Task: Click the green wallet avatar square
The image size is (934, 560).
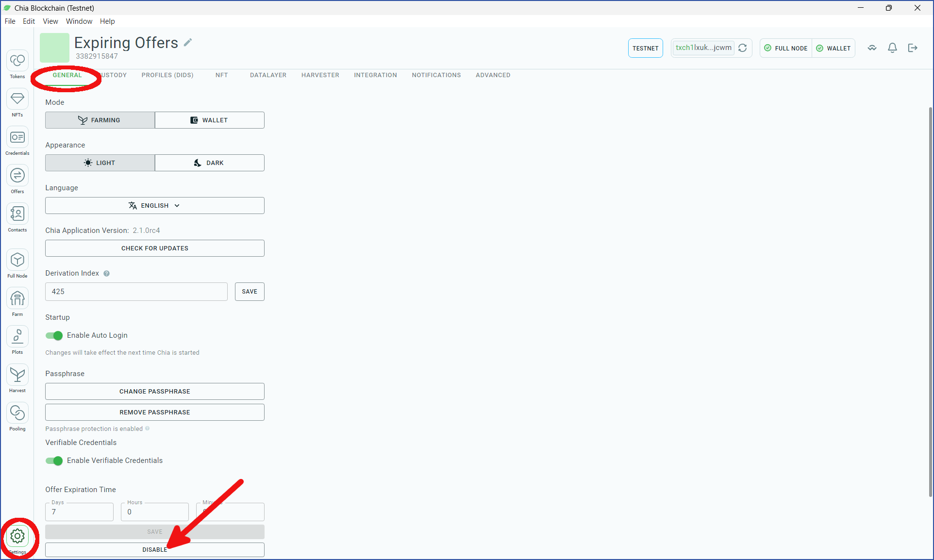Action: (54, 48)
